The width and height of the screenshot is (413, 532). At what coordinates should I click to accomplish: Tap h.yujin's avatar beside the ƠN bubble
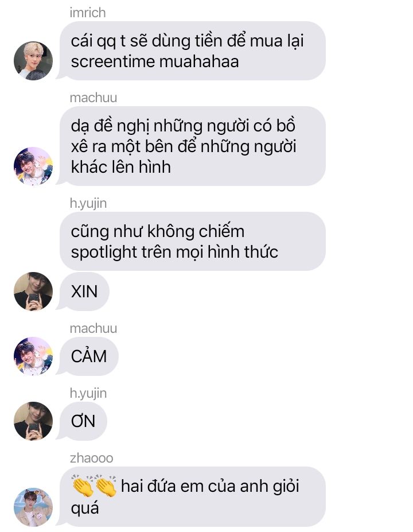coord(33,421)
